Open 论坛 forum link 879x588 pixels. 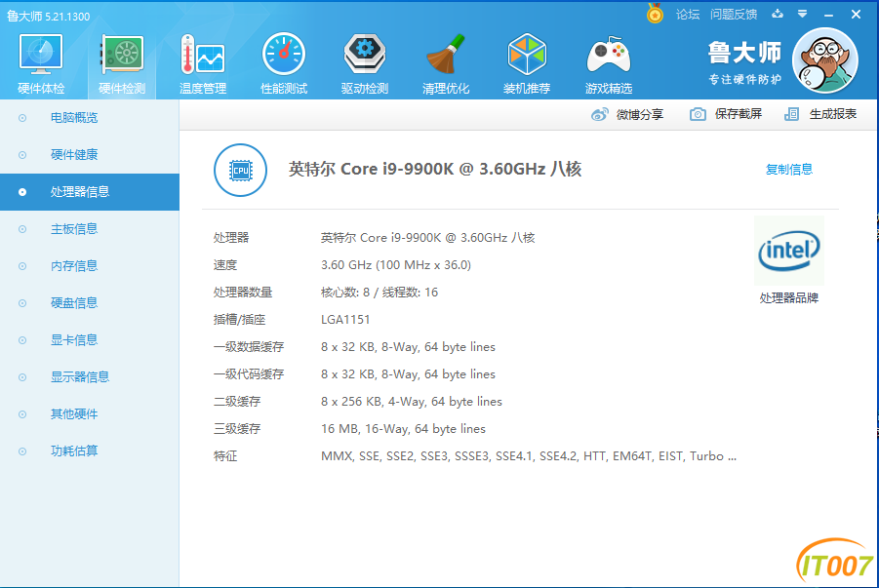coord(687,14)
